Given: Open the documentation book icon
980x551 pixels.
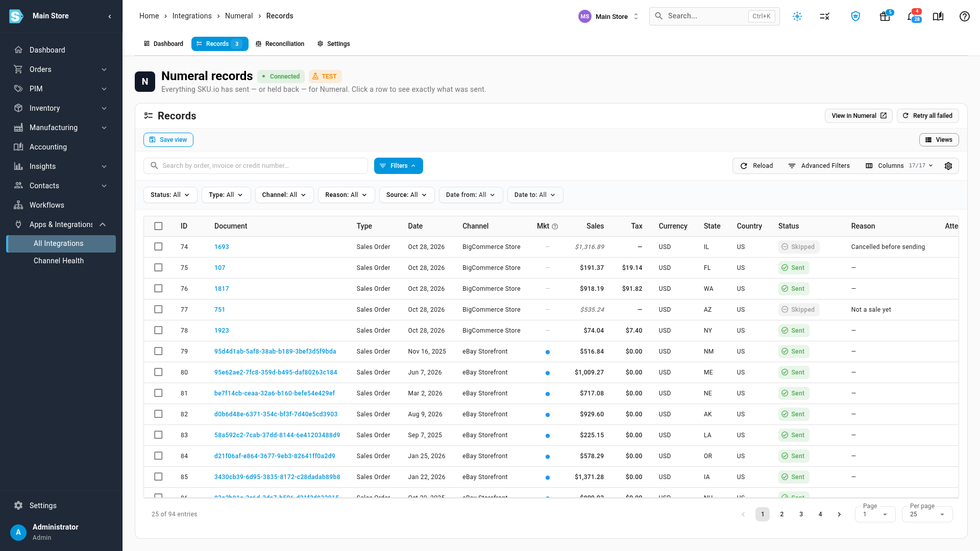Looking at the screenshot, I should [938, 16].
